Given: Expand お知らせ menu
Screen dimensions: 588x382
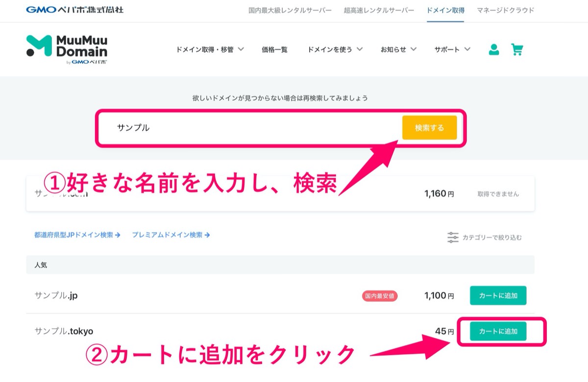Looking at the screenshot, I should [x=398, y=49].
